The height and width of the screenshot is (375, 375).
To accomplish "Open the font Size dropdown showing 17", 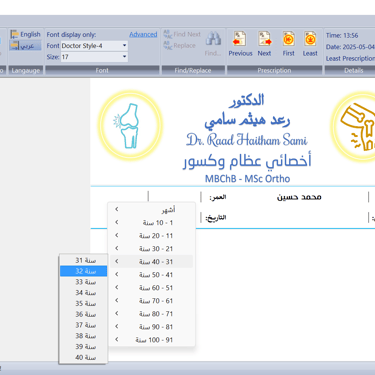I will click(94, 57).
